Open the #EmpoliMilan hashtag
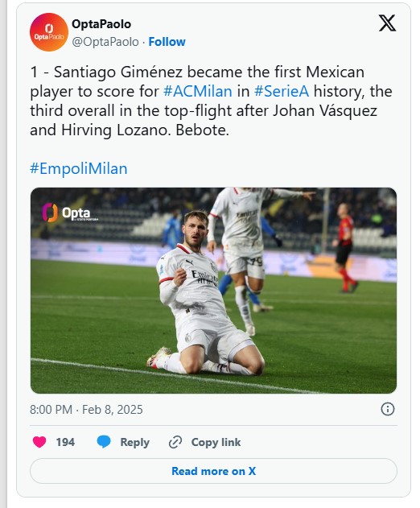This screenshot has height=508, width=420. coord(79,169)
